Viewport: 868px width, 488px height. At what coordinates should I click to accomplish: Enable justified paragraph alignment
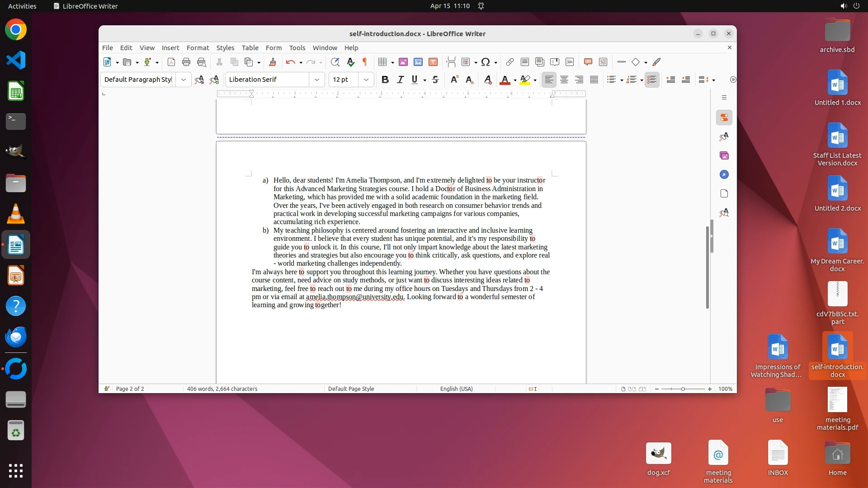594,80
